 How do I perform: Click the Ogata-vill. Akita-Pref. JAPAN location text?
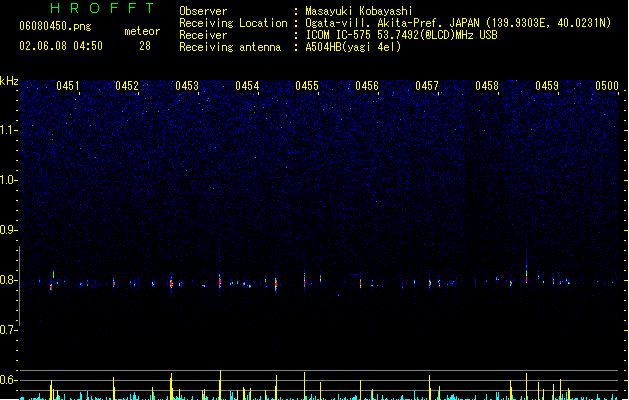pyautogui.click(x=458, y=23)
